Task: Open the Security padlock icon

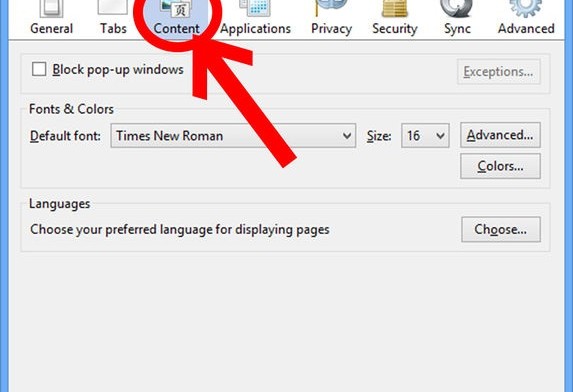Action: pyautogui.click(x=395, y=8)
